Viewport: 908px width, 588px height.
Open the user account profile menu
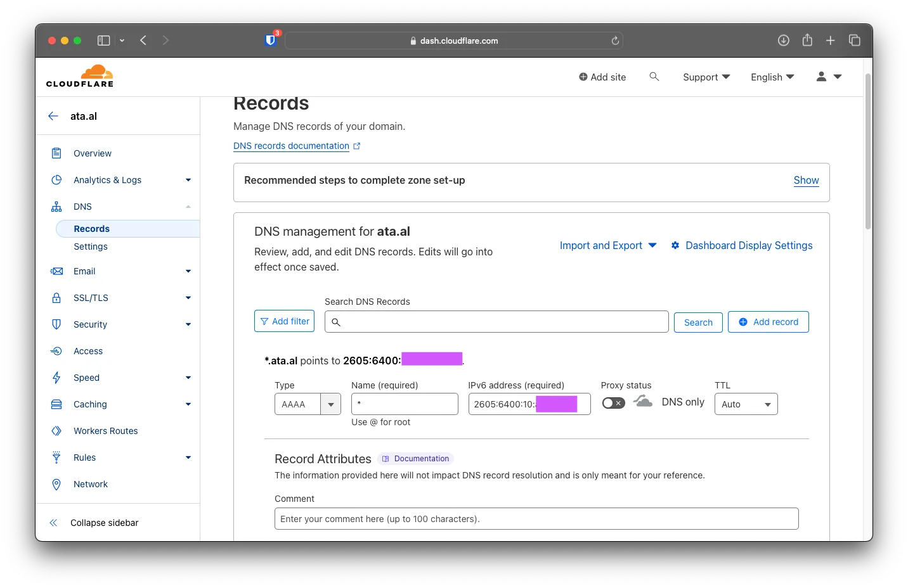[829, 77]
